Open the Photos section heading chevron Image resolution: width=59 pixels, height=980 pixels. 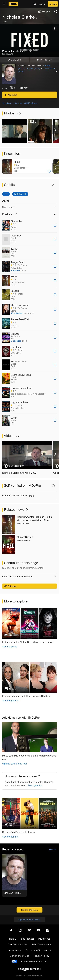[21, 113]
